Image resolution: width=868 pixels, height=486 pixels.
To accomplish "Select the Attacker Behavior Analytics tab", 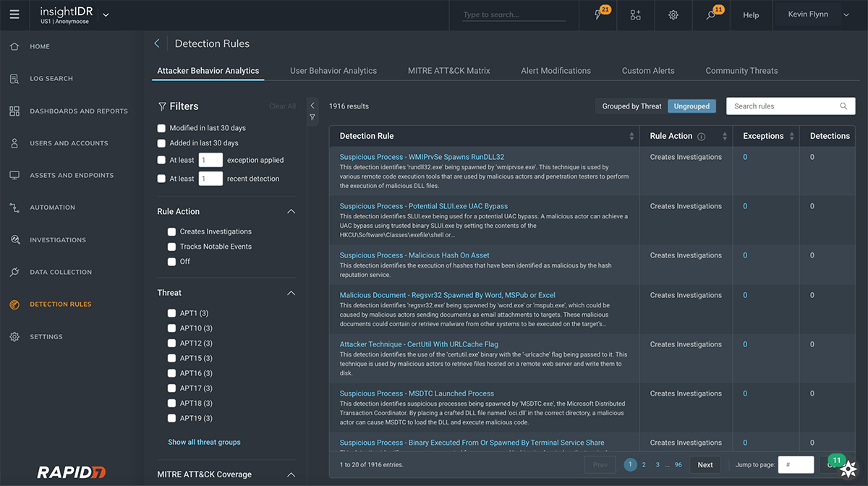I will (x=208, y=71).
